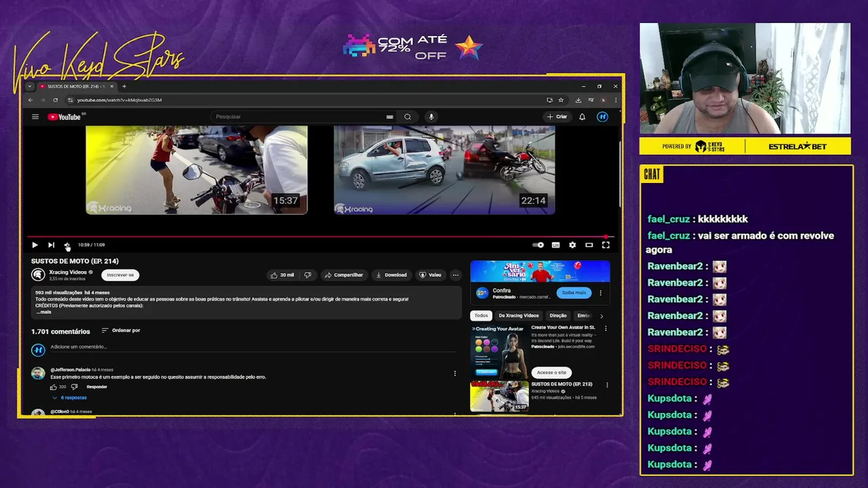Open the Ordenar por sort dropdown
This screenshot has width=868, height=488.
121,330
